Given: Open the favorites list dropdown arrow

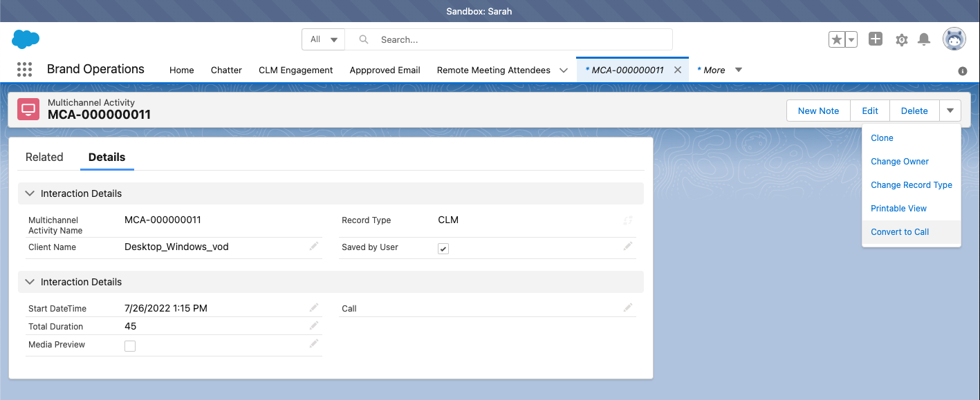Looking at the screenshot, I should coord(851,40).
